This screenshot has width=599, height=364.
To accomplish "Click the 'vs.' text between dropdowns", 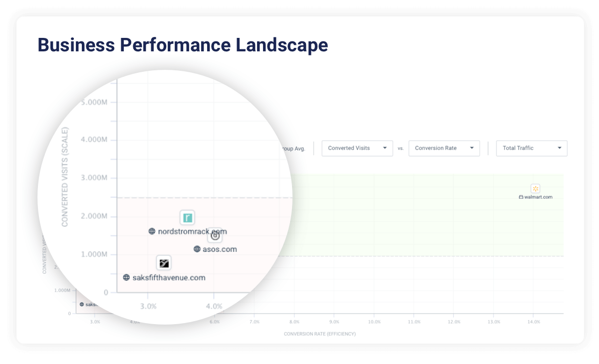I will click(x=401, y=149).
